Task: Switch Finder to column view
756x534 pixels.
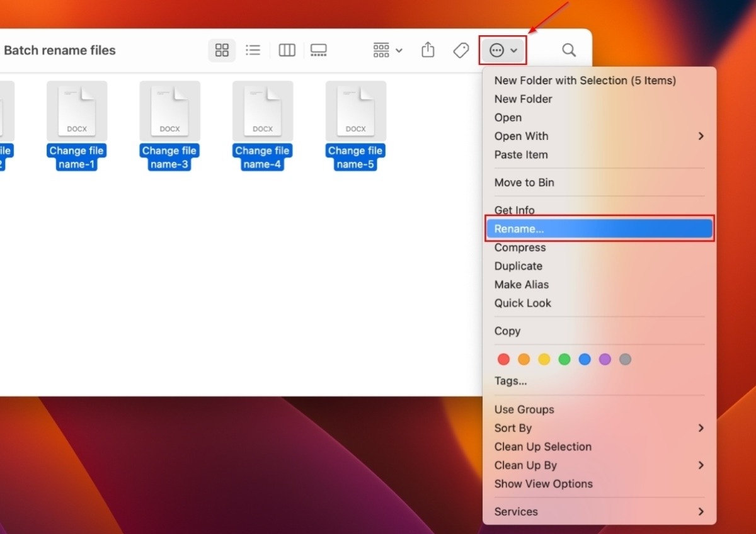Action: (287, 50)
